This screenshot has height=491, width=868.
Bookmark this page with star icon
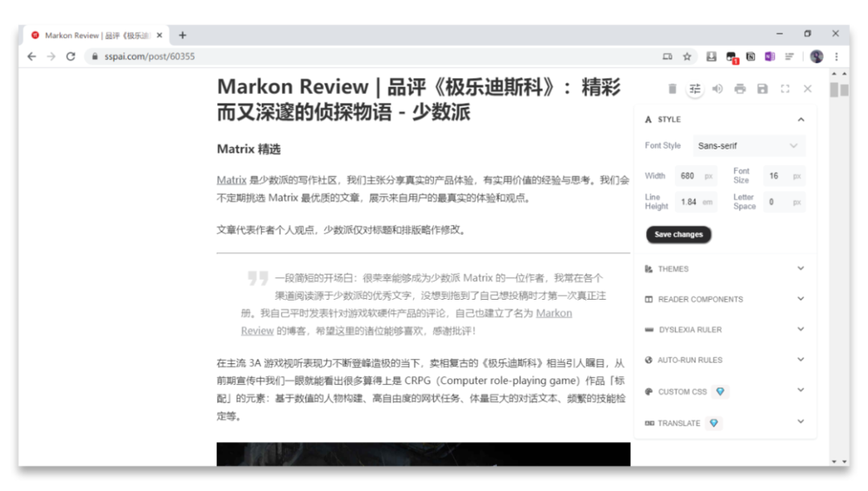coord(687,56)
